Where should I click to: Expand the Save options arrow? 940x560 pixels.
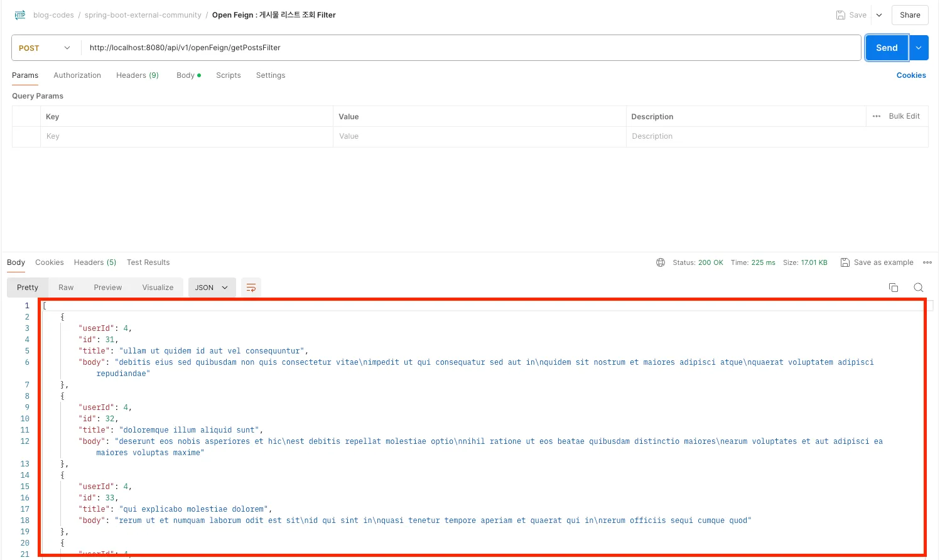pyautogui.click(x=879, y=15)
